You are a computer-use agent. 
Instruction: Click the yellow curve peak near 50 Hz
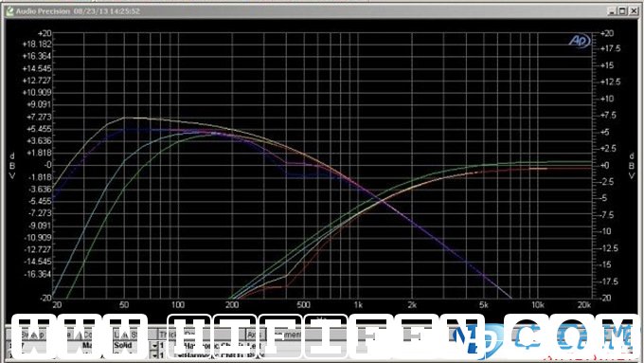(x=125, y=118)
